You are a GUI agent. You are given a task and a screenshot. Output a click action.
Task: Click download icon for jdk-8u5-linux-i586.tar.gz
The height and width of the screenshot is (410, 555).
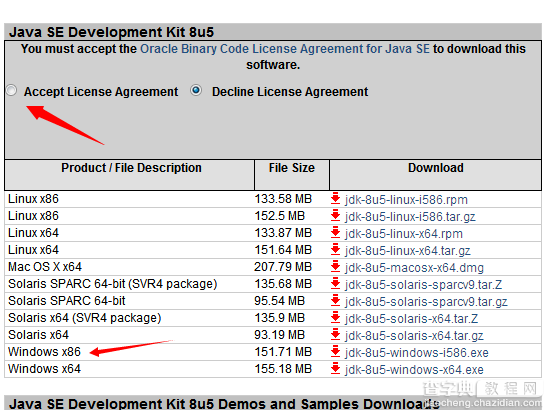pos(335,216)
